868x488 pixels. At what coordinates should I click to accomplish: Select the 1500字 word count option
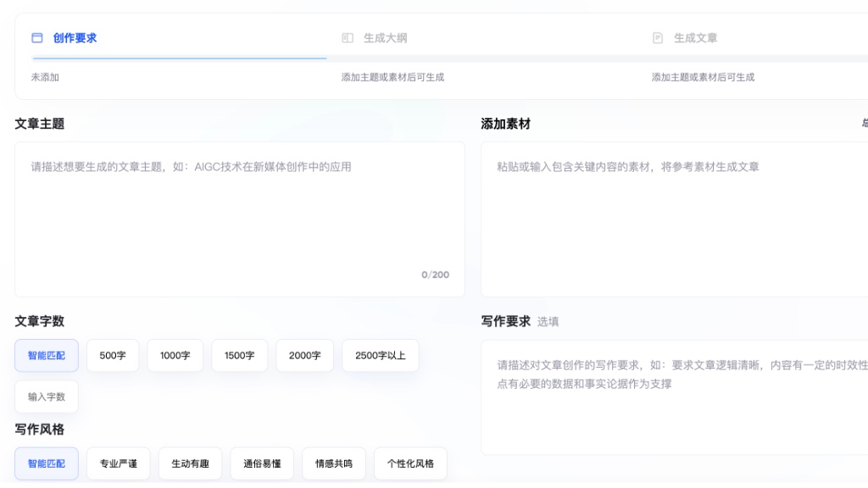pyautogui.click(x=239, y=355)
